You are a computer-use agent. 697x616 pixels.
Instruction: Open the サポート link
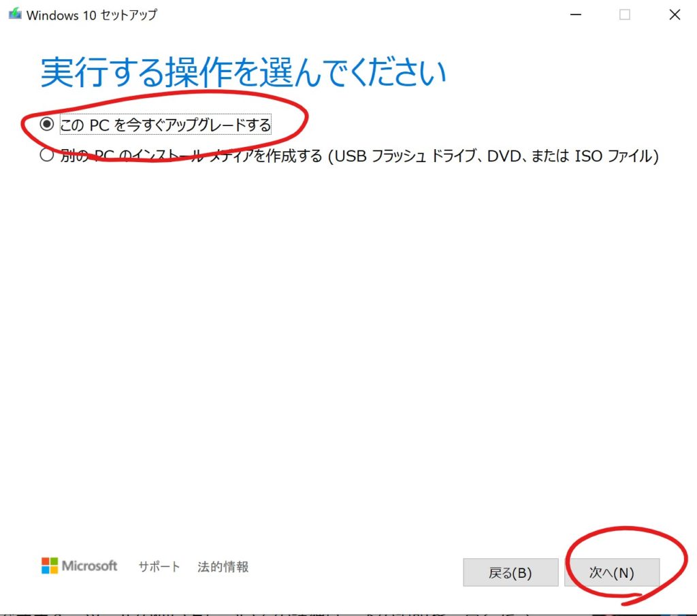(159, 567)
